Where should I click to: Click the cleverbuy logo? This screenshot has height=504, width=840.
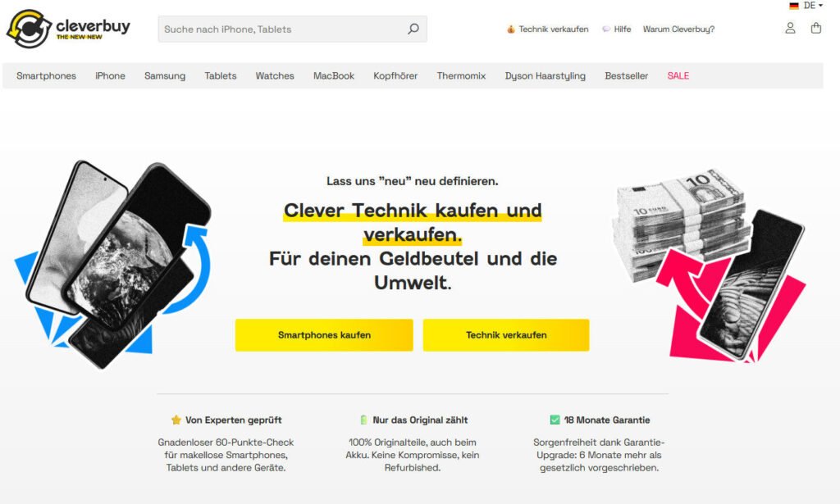tap(68, 29)
